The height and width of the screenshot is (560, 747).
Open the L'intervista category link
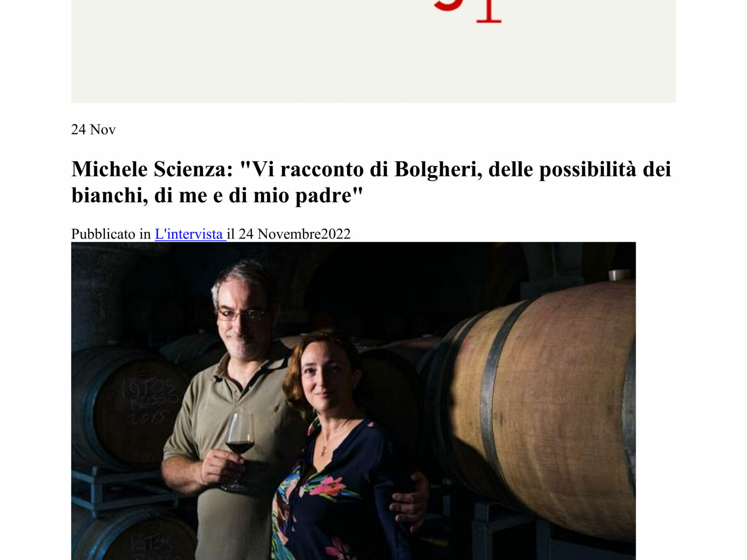pos(190,234)
